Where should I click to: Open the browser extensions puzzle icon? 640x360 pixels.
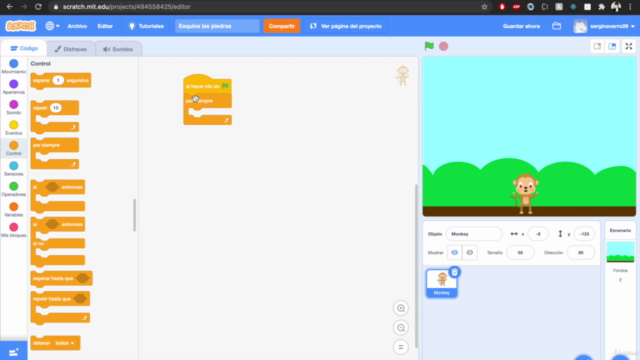tap(601, 7)
